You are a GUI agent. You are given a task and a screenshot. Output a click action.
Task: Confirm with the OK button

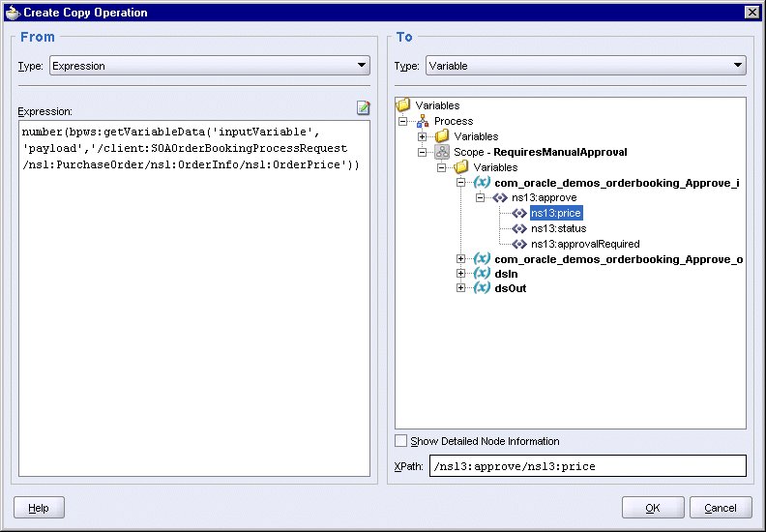653,508
